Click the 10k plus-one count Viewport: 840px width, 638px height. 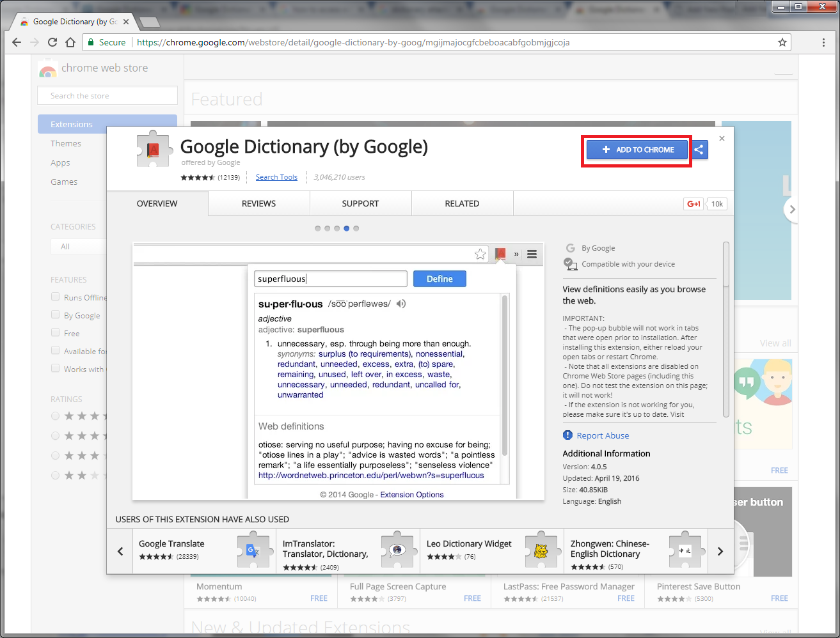[x=717, y=204]
